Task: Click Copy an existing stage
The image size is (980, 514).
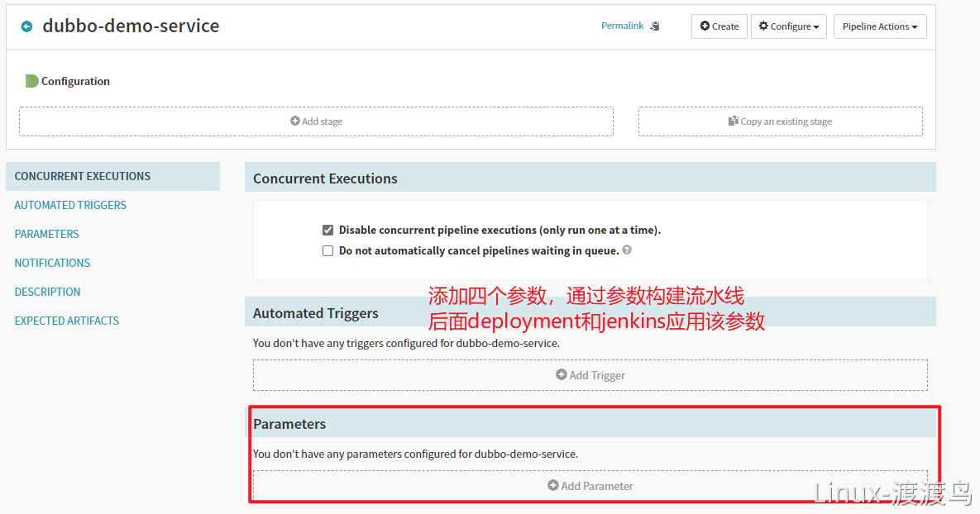Action: click(780, 121)
